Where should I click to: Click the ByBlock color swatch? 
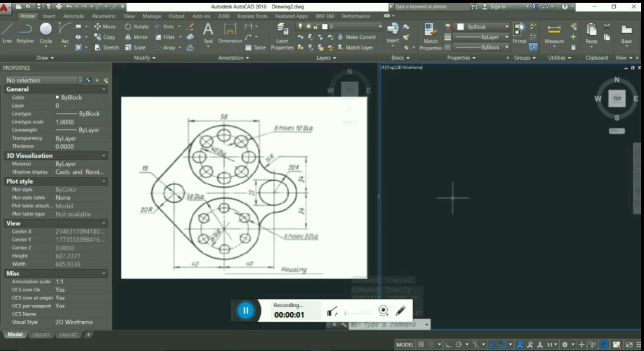[x=461, y=27]
